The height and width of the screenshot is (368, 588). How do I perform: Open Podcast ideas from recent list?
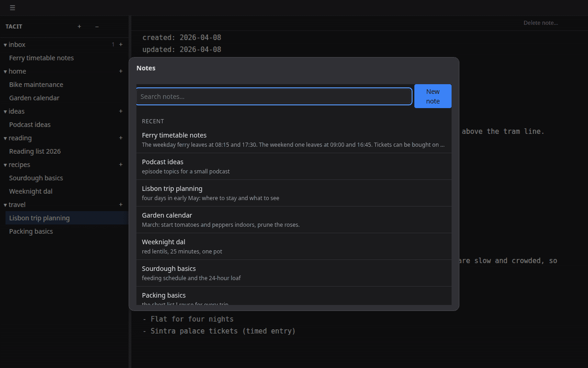point(294,167)
